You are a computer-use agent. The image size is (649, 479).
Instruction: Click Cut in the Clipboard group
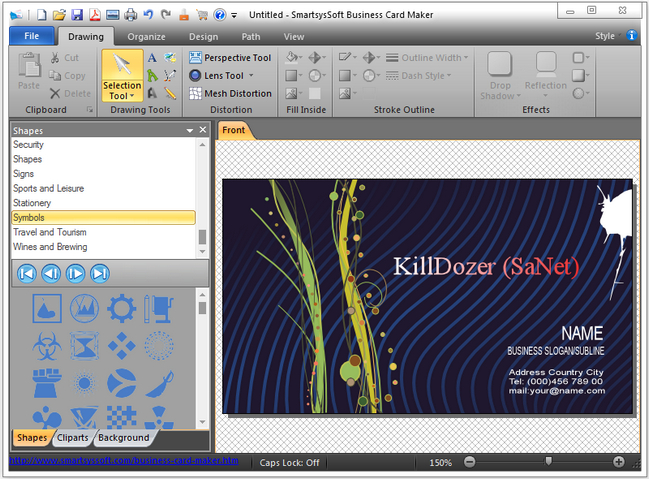(x=64, y=58)
